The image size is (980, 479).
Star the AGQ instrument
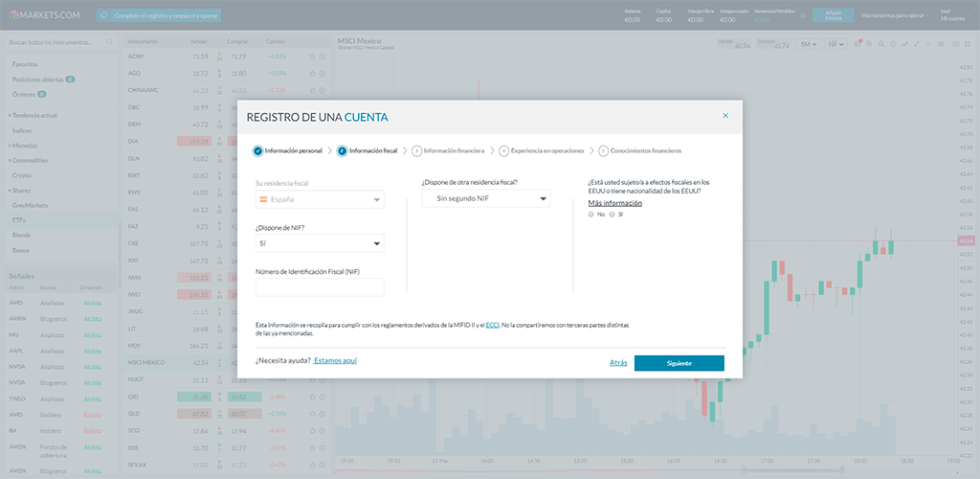[313, 73]
